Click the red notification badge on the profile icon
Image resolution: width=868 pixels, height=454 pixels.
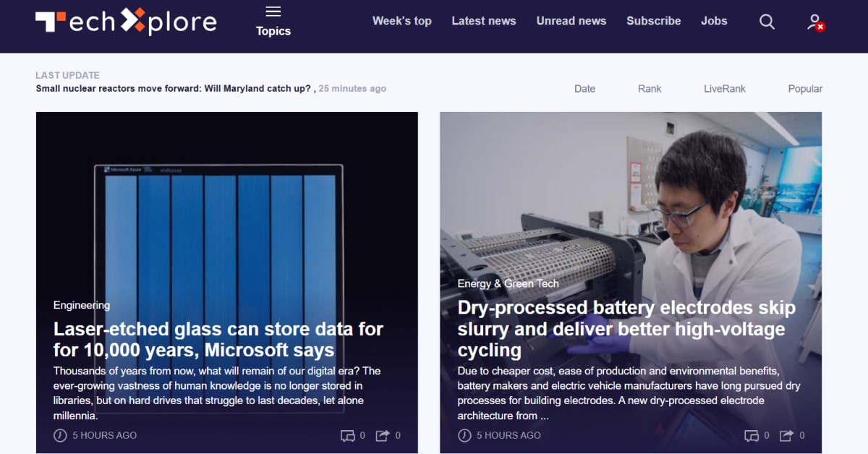(820, 27)
